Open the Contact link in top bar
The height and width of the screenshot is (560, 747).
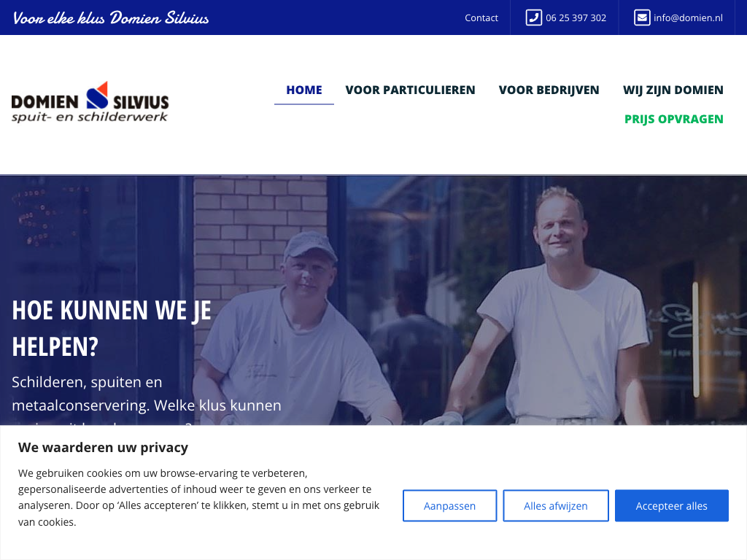[x=481, y=17]
